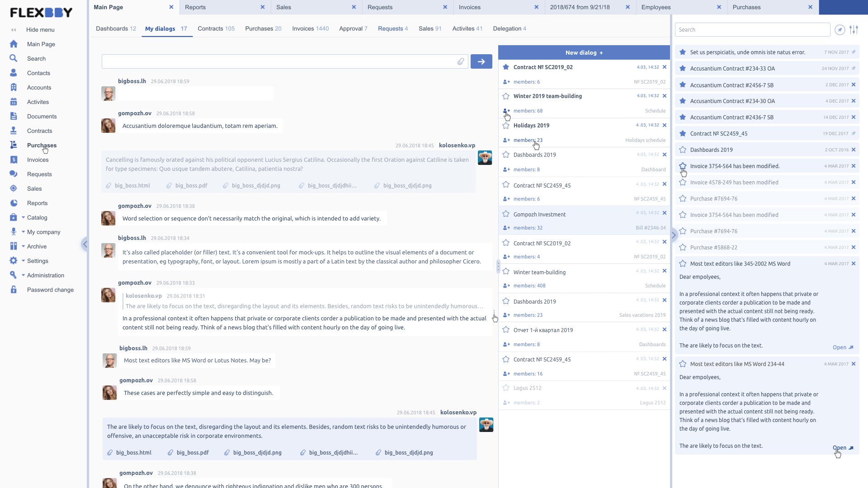Click the Reports pie chart sidebar icon
Viewport: 868px width, 488px height.
[x=14, y=203]
